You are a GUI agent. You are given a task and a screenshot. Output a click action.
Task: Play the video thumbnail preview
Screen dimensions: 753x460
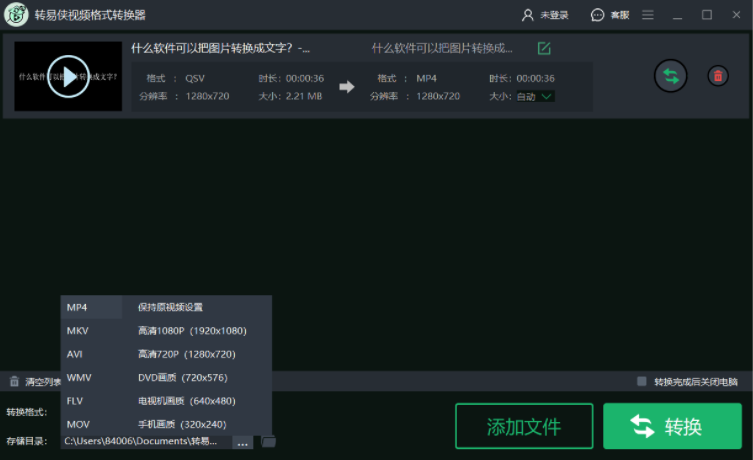(x=68, y=76)
